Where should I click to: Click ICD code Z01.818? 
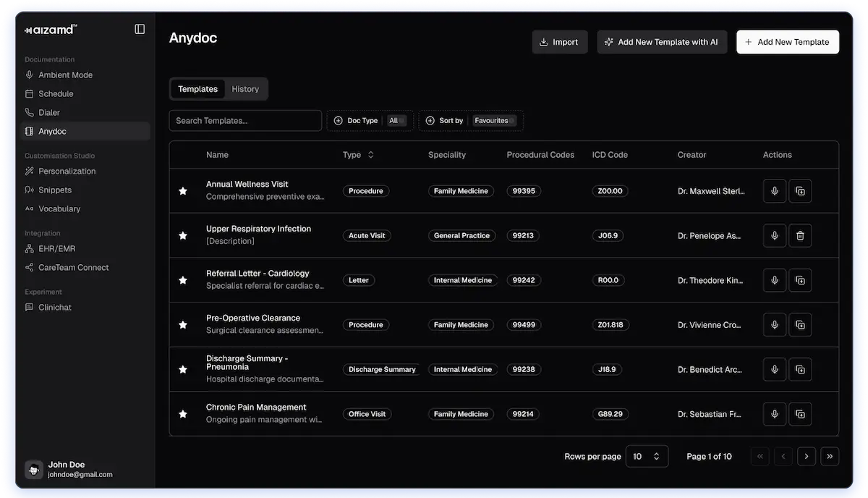[x=610, y=325]
